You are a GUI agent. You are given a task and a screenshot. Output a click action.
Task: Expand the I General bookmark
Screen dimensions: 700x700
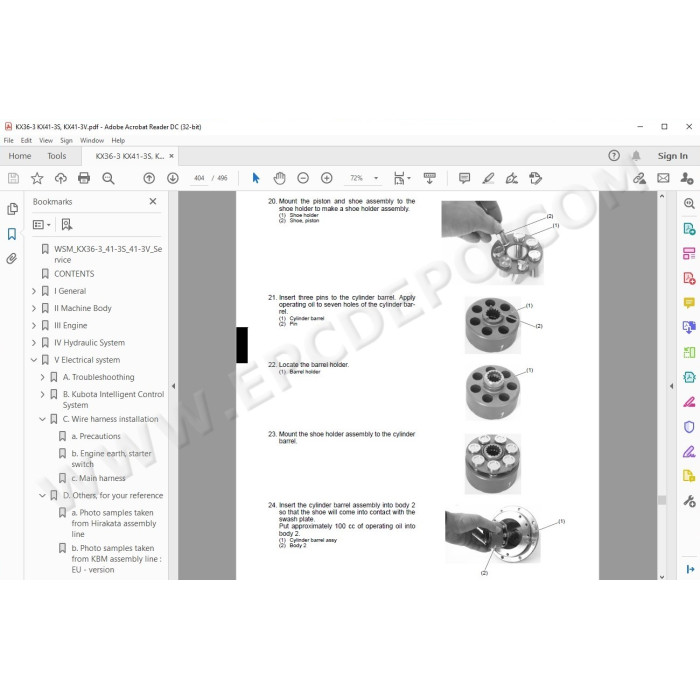(34, 291)
